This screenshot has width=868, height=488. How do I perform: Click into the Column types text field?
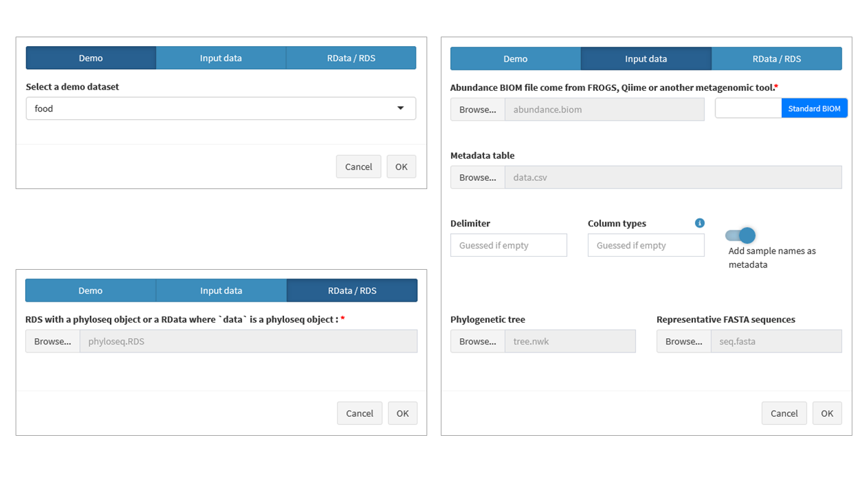click(646, 245)
